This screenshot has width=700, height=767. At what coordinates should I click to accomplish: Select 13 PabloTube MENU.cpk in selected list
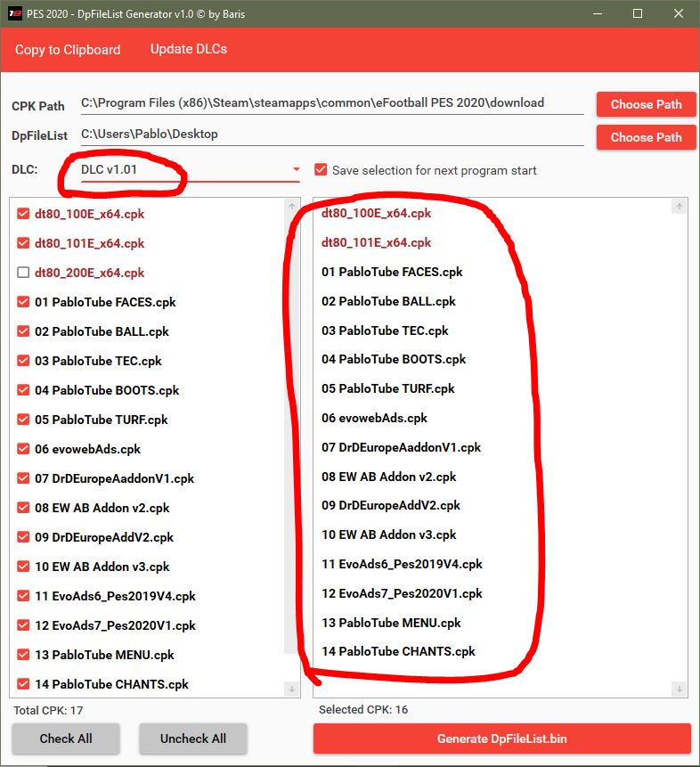pos(391,624)
